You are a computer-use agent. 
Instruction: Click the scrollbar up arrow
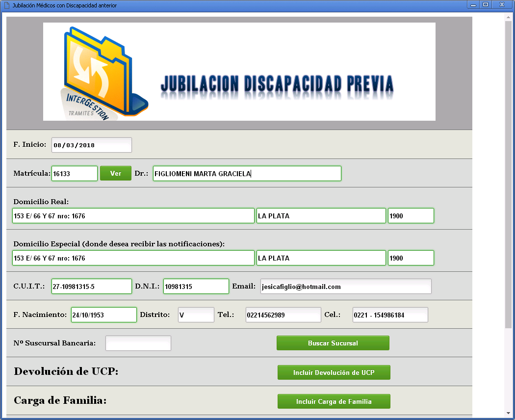[x=509, y=17]
